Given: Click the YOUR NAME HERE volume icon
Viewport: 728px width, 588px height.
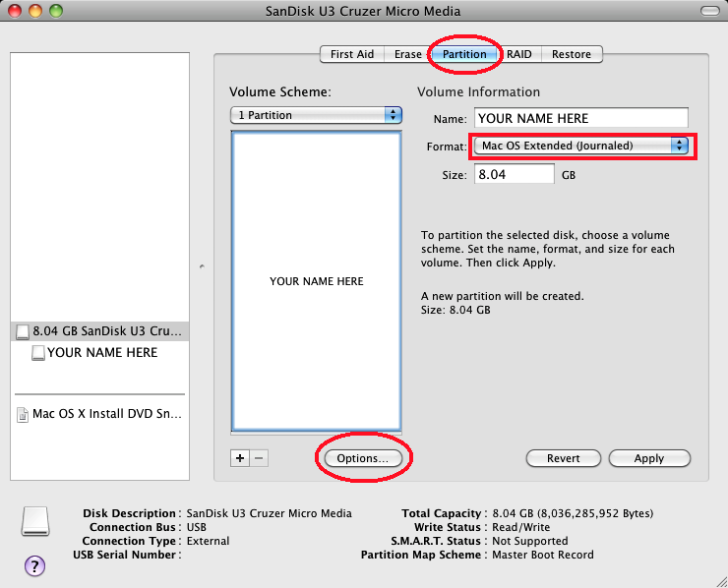Looking at the screenshot, I should click(x=38, y=353).
